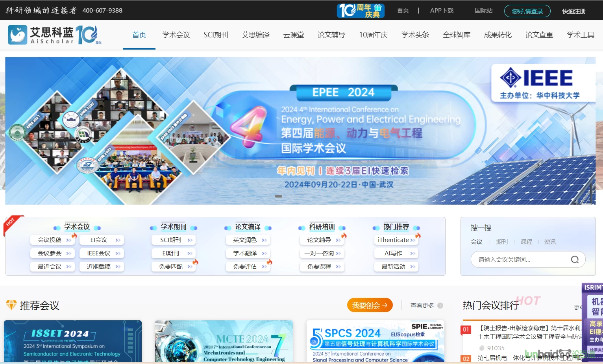Open the EPEE 2024 main banner
603x364 pixels.
[300, 131]
